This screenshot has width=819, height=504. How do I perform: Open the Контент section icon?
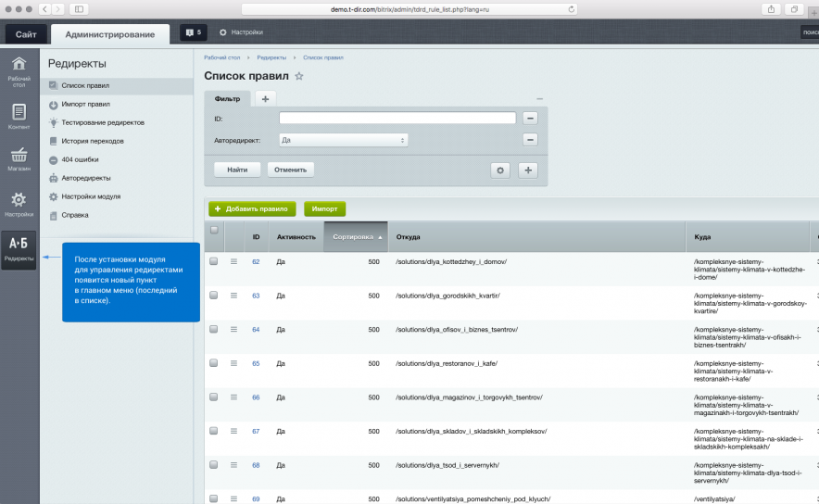pos(19,116)
